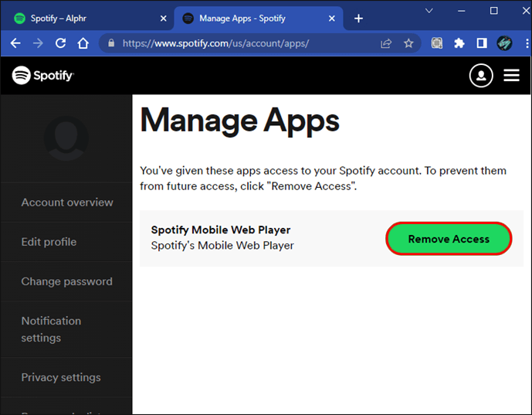Image resolution: width=532 pixels, height=415 pixels.
Task: View site info via the padlock icon
Action: coord(111,43)
